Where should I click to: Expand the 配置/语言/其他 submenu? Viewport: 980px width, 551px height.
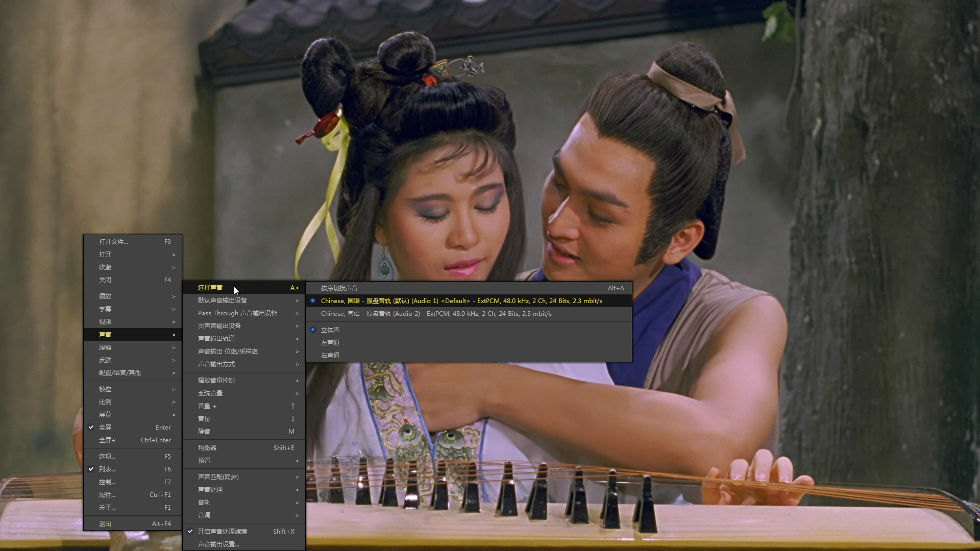click(133, 373)
